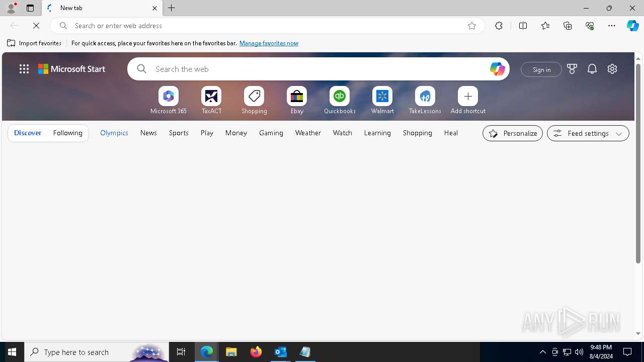Click the Copilot icon in search box
The image size is (644, 362).
click(497, 69)
